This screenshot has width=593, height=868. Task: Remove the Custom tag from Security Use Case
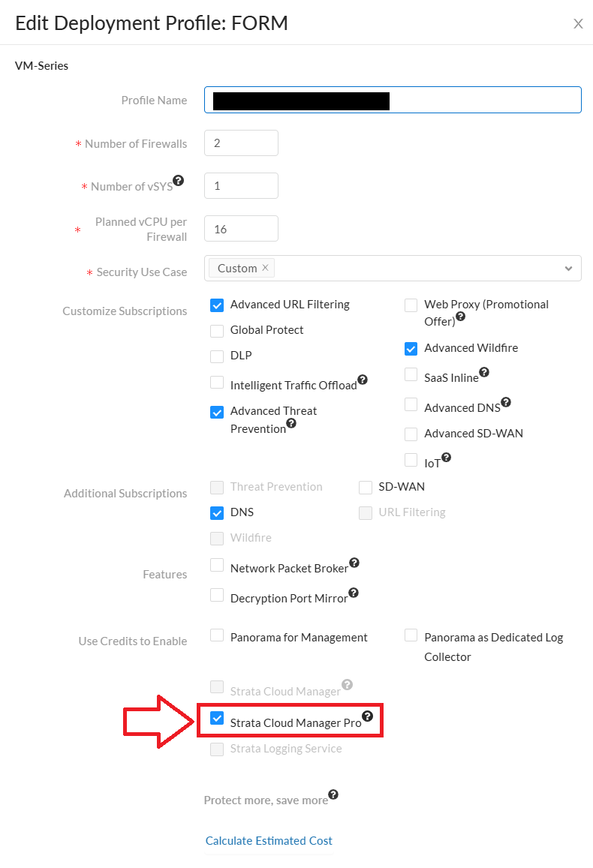265,268
